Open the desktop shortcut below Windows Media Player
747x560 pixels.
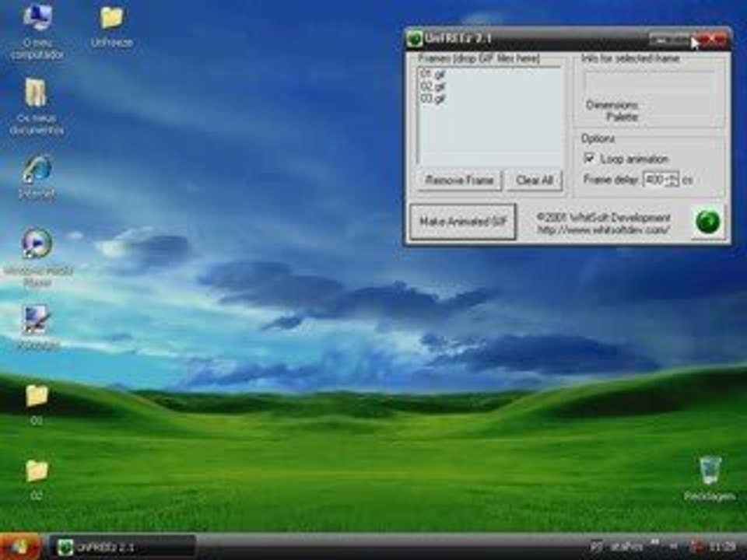click(37, 320)
